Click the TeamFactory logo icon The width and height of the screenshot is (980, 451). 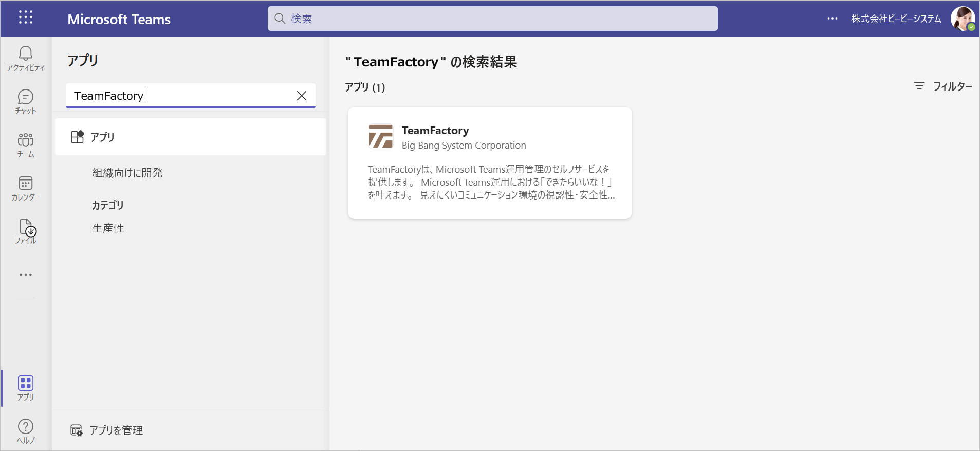tap(381, 136)
